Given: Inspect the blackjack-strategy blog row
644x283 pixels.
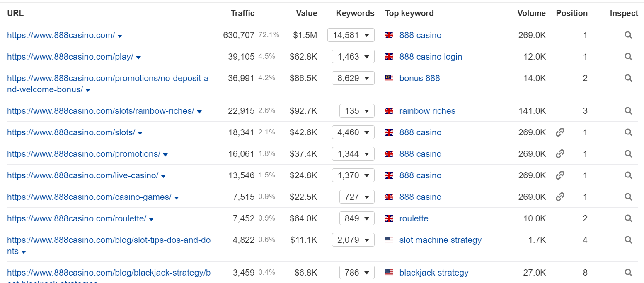Looking at the screenshot, I should (628, 273).
